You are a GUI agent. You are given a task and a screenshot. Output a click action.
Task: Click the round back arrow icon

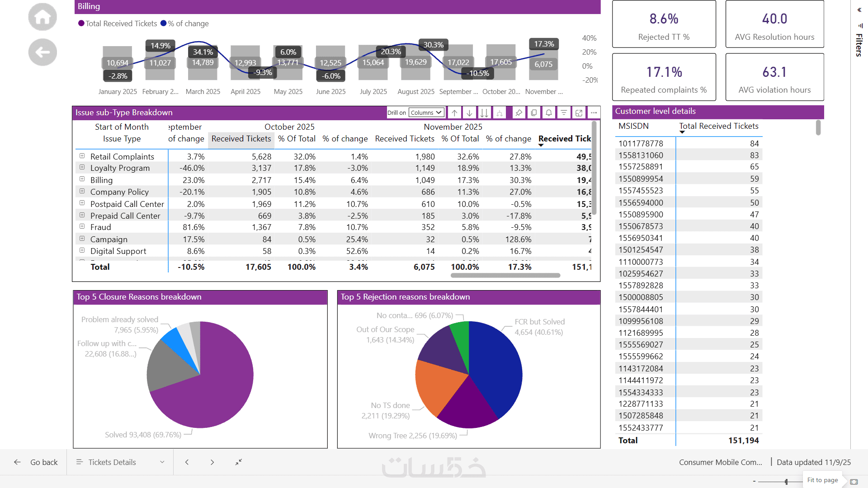42,52
